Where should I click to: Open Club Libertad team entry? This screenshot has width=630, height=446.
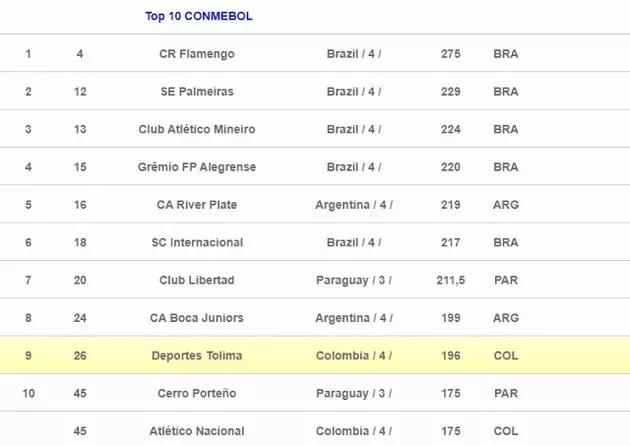[197, 280]
